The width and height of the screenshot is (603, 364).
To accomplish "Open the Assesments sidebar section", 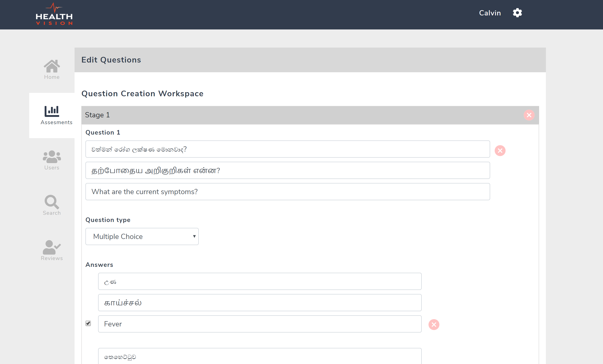I will coord(52,115).
